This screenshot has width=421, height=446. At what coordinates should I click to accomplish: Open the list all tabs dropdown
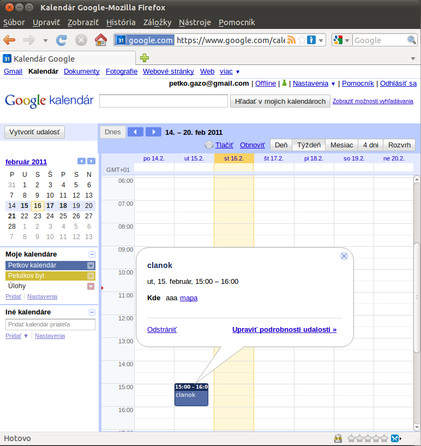(x=413, y=59)
